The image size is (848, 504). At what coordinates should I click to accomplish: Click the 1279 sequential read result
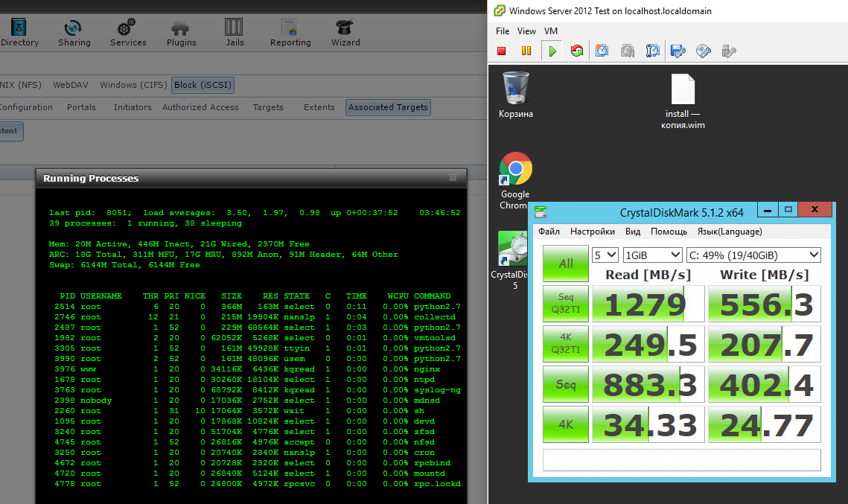(648, 304)
